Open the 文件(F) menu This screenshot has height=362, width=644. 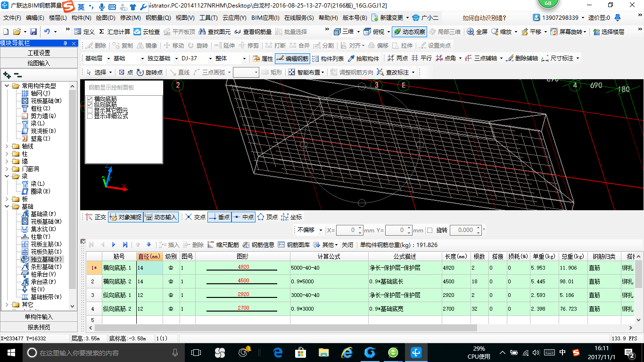[x=12, y=18]
